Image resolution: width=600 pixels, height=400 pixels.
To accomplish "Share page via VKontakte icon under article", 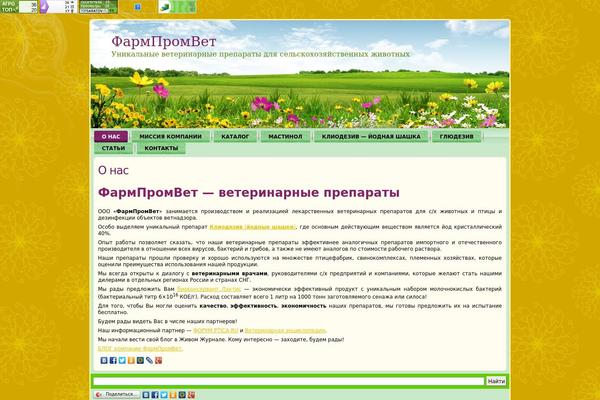I will click(x=104, y=360).
